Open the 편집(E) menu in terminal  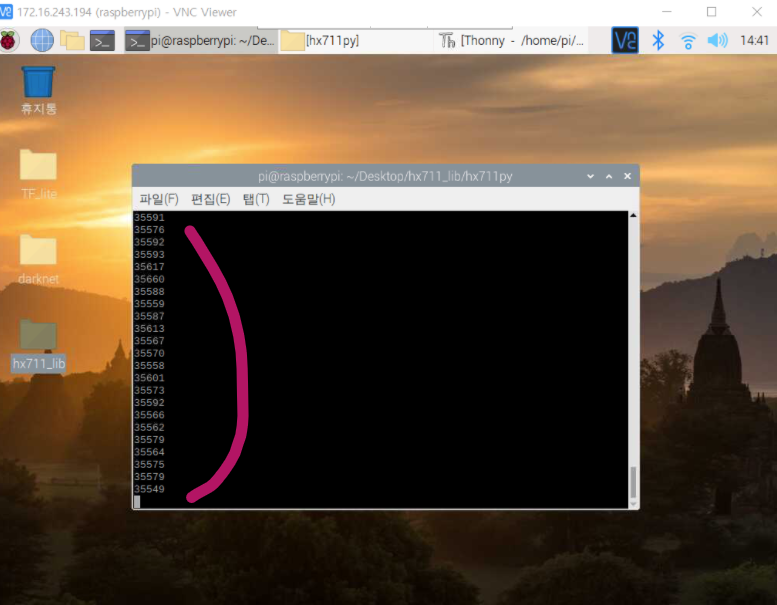tap(211, 199)
